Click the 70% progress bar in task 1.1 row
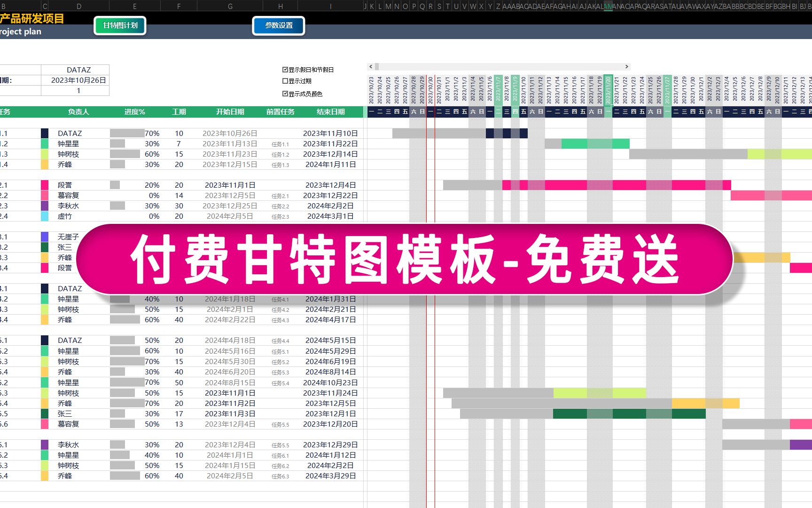 pyautogui.click(x=127, y=134)
